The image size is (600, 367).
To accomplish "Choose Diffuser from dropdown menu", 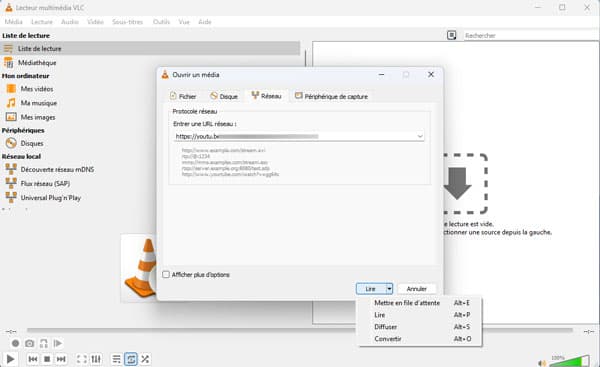I will pyautogui.click(x=420, y=327).
